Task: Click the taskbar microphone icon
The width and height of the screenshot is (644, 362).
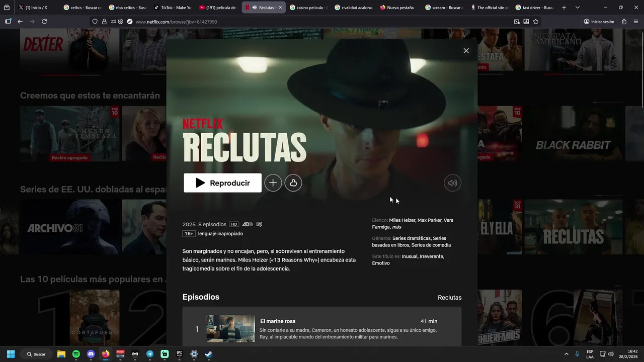Action: pos(577,354)
